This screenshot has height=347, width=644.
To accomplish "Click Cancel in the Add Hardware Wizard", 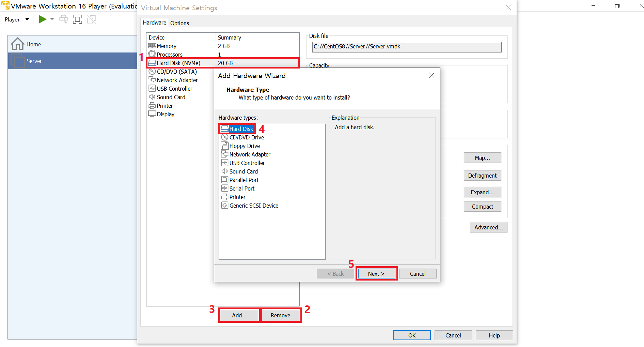I will (x=418, y=273).
